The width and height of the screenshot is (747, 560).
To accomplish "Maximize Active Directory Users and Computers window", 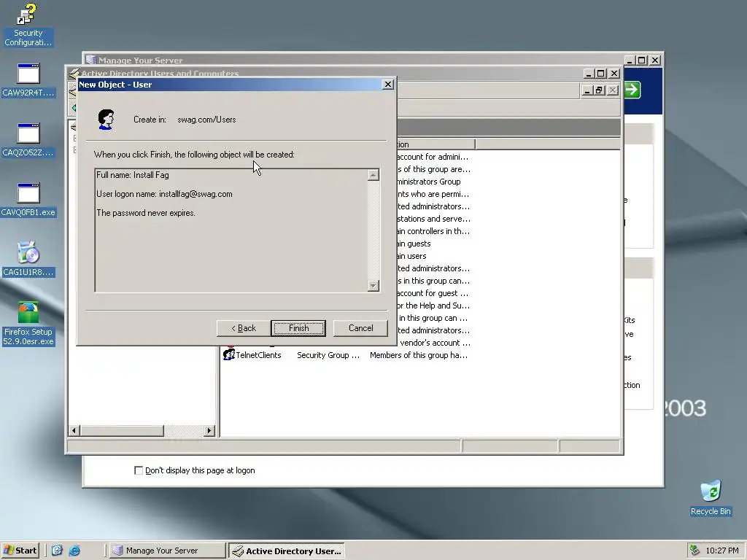I will pyautogui.click(x=601, y=74).
